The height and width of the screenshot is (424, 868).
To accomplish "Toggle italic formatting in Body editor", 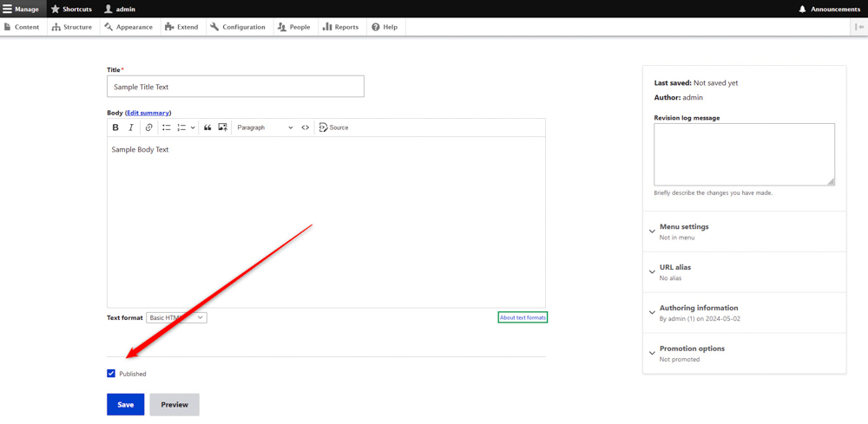I will pos(131,127).
